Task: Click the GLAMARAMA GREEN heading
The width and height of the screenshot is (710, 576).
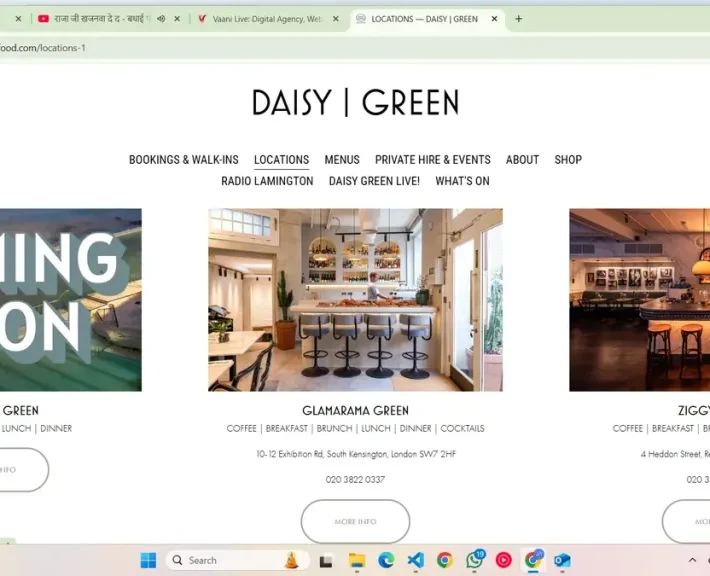Action: (x=355, y=411)
